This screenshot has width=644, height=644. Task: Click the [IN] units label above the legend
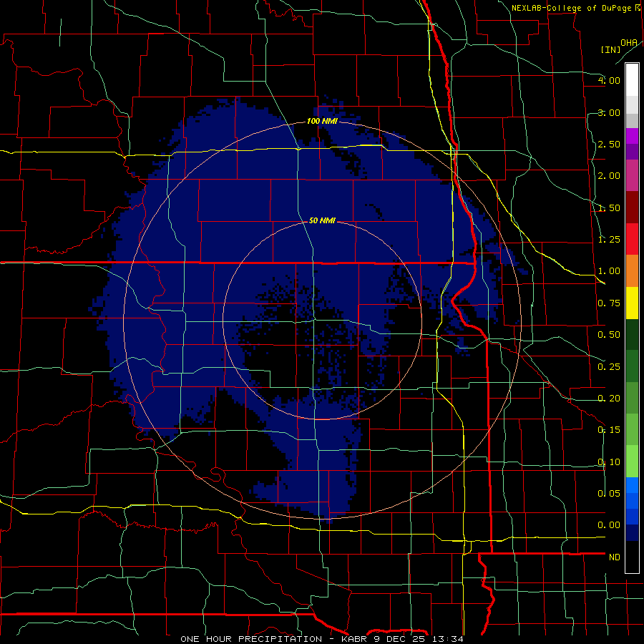(x=610, y=49)
